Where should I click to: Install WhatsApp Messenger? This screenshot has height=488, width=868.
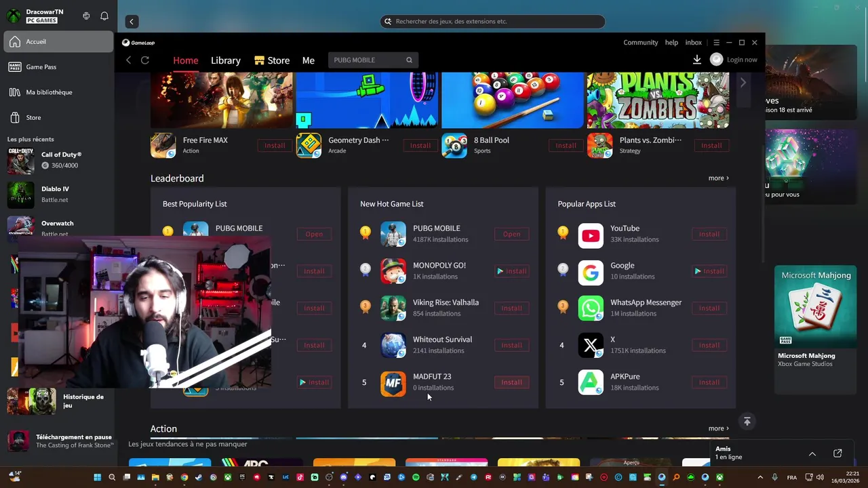709,308
